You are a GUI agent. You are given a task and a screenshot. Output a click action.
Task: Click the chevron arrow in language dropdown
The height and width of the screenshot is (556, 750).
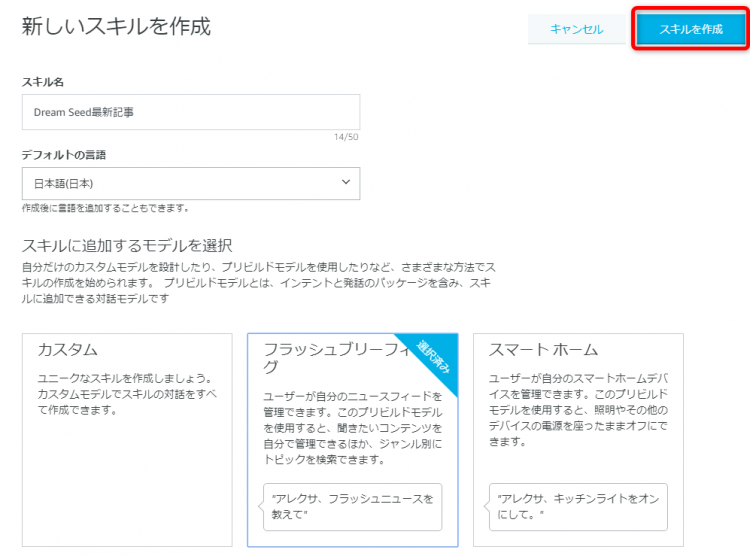(x=346, y=182)
